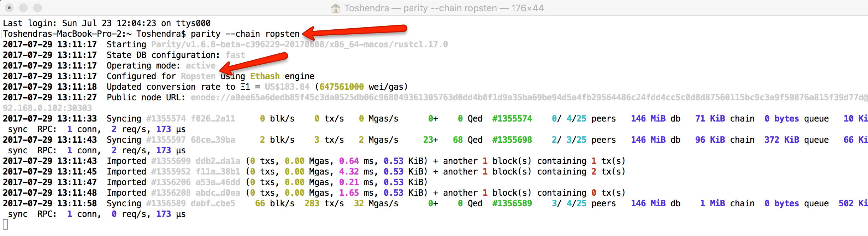
Task: Click the green '#1356589' block number
Action: (512, 203)
